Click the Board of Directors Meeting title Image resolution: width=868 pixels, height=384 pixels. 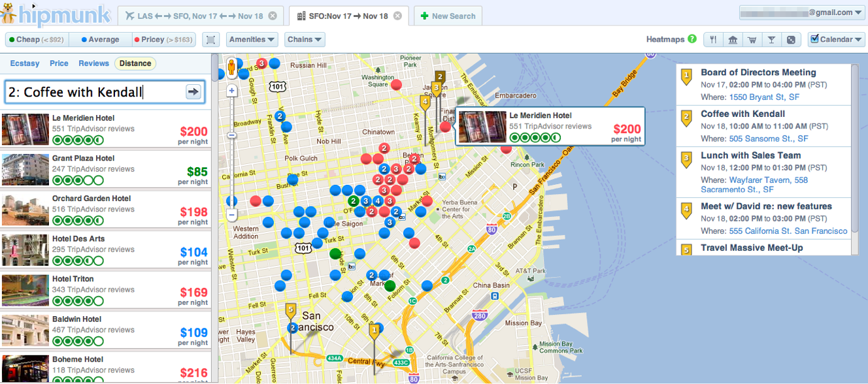pos(758,72)
